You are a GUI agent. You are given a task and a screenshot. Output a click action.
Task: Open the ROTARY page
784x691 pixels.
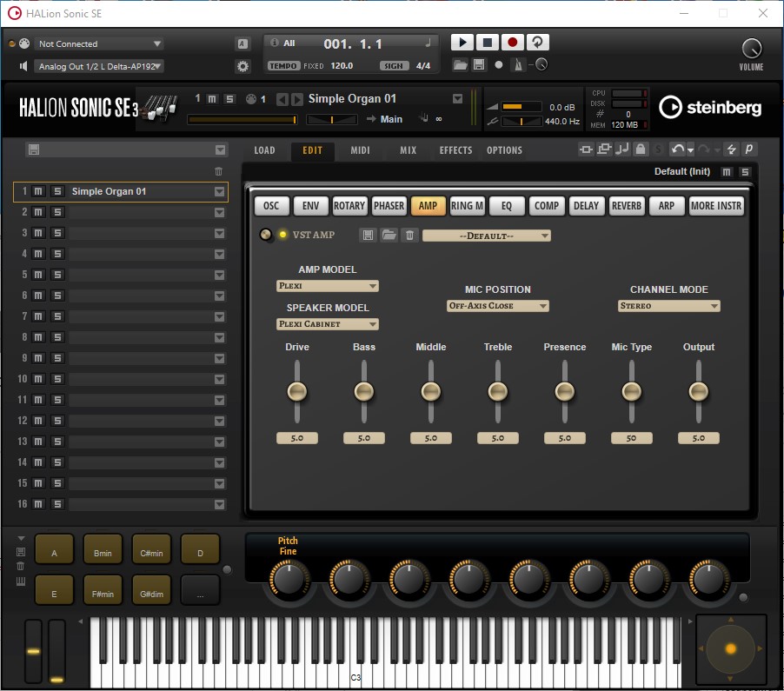point(349,206)
